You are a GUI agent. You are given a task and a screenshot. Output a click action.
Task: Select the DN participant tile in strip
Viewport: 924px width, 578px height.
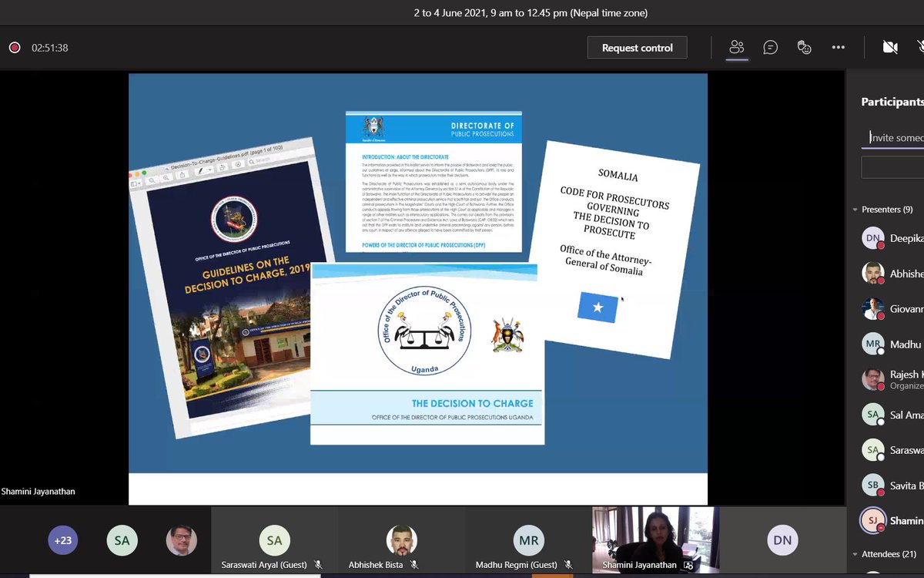point(782,540)
